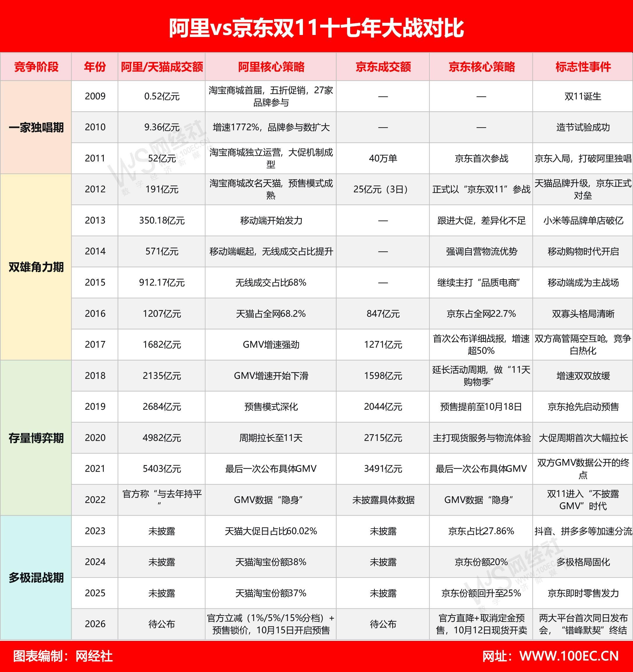Click the 4982亿元 cell
The image size is (633, 672).
click(x=162, y=438)
